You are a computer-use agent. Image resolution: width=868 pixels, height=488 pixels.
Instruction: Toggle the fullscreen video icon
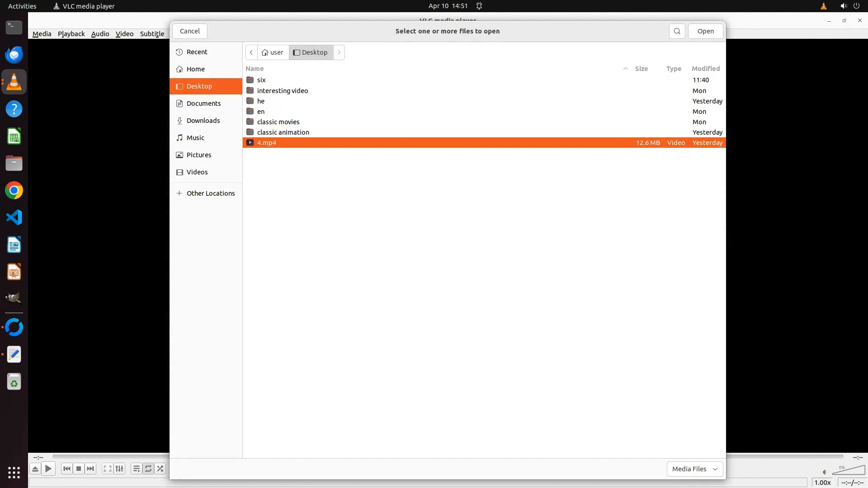pyautogui.click(x=107, y=469)
